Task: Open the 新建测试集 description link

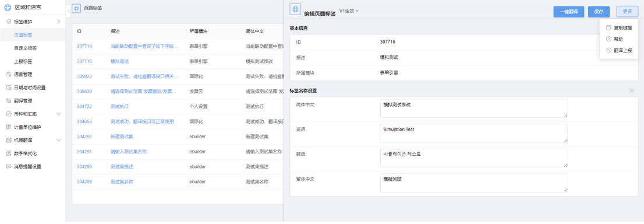Action: click(122, 136)
